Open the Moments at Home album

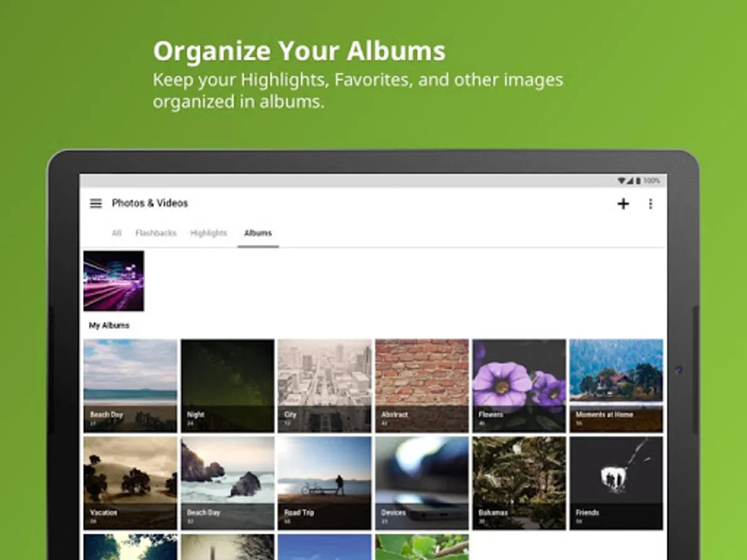click(x=616, y=386)
